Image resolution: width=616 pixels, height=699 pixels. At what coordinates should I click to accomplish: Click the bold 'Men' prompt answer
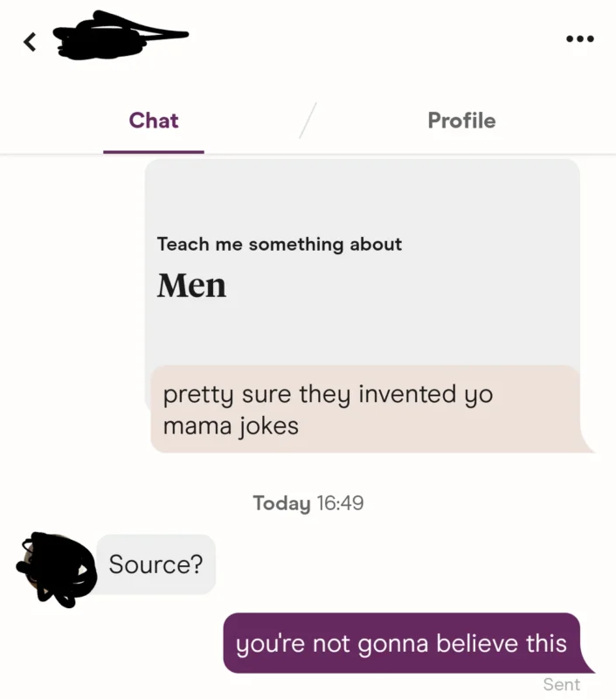coord(191,286)
